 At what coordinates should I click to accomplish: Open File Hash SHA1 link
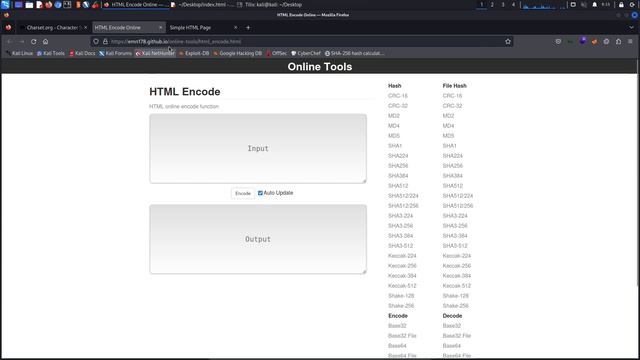point(449,146)
